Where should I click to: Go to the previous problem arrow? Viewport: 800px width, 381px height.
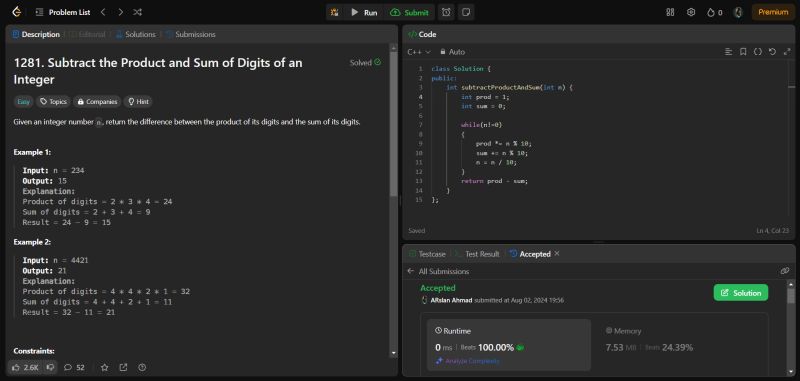tap(103, 12)
